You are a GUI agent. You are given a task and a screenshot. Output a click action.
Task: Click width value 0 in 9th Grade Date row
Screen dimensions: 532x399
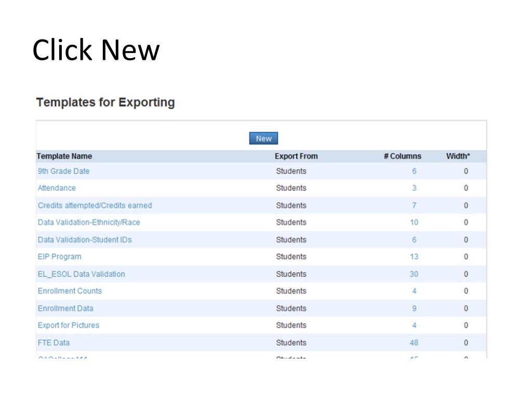point(466,171)
